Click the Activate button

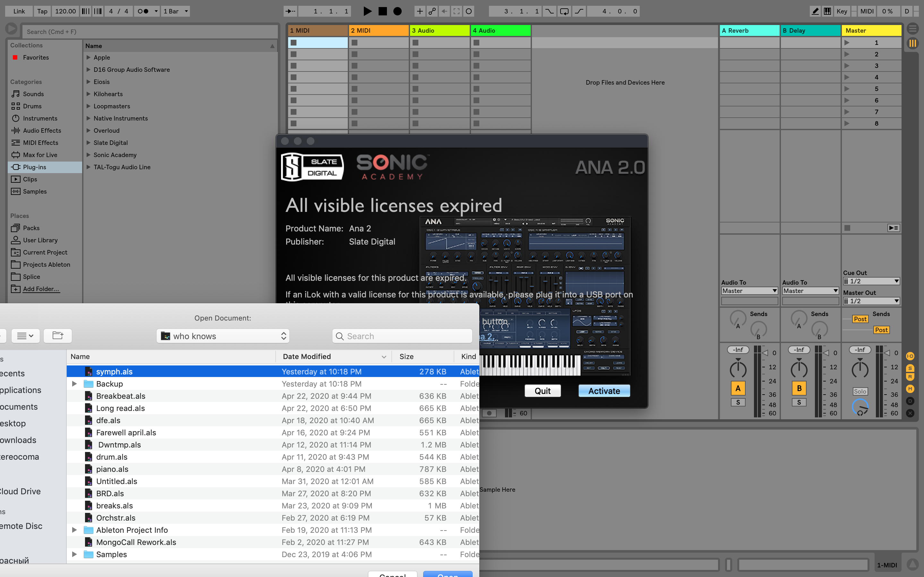[604, 390]
